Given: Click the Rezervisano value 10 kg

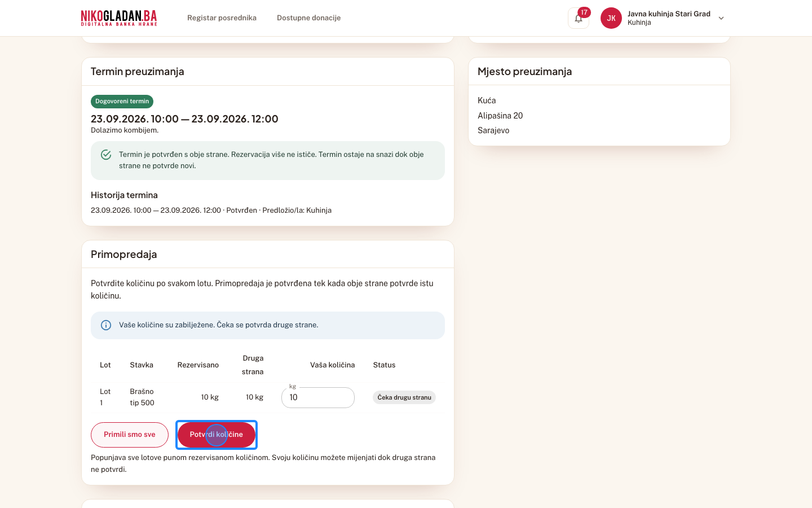Looking at the screenshot, I should [210, 397].
